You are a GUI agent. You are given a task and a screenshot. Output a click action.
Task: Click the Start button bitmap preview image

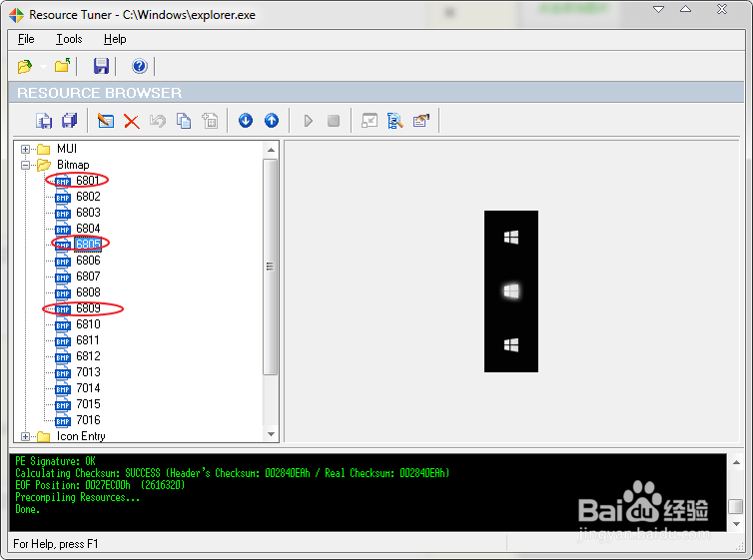[x=511, y=291]
